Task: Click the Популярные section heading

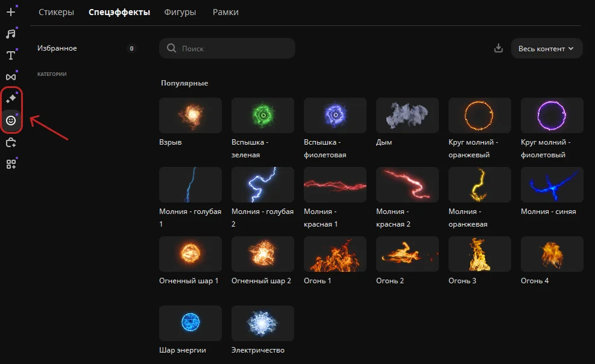Action: point(184,83)
